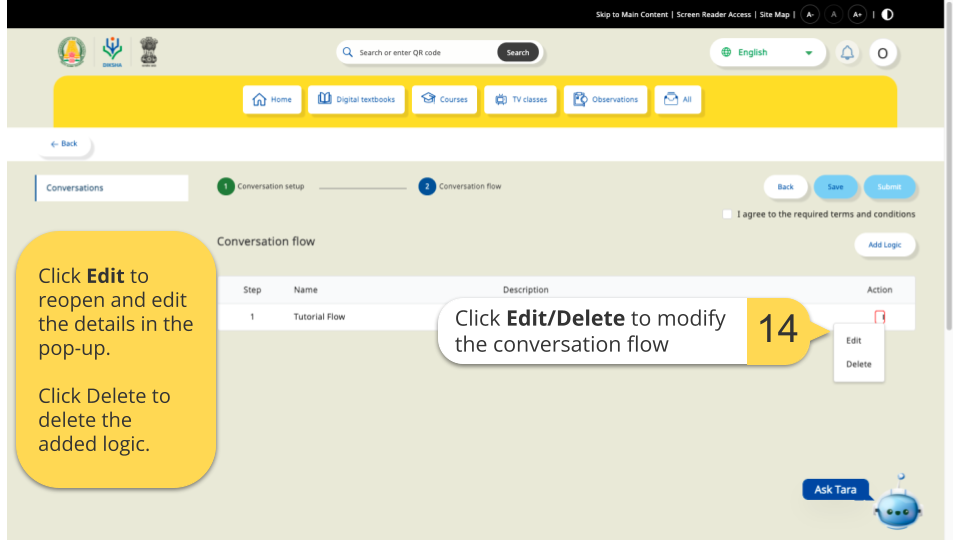Select Edit from the action menu
Screen dimensions: 960x540
tap(853, 340)
